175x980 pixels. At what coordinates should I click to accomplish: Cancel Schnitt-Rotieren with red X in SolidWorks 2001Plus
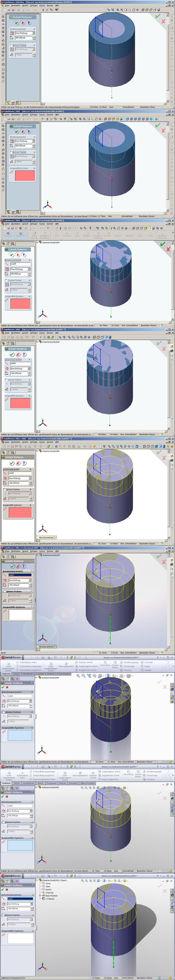point(23,23)
